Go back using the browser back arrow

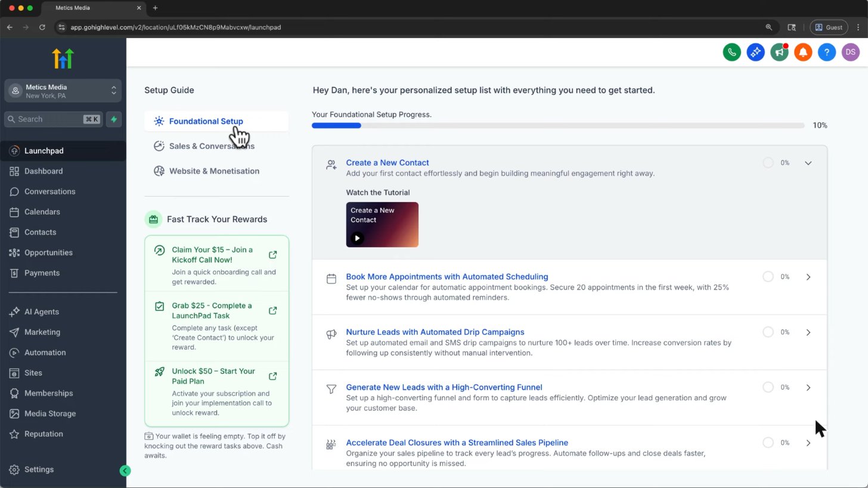(10, 27)
